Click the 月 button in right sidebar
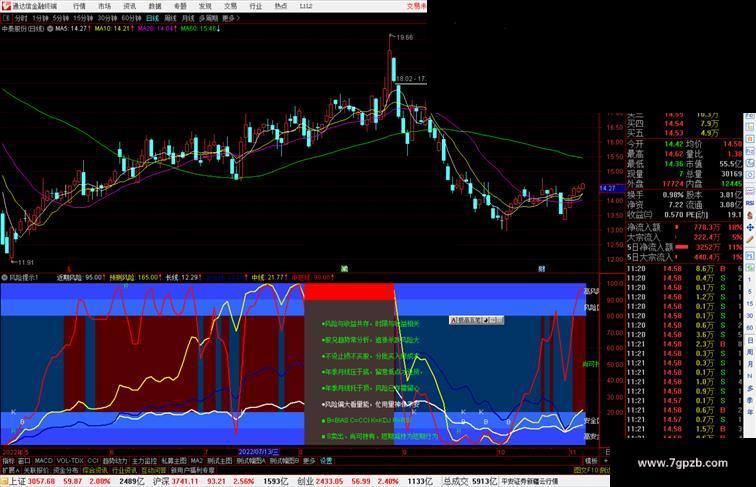This screenshot has width=756, height=487. pyautogui.click(x=750, y=365)
